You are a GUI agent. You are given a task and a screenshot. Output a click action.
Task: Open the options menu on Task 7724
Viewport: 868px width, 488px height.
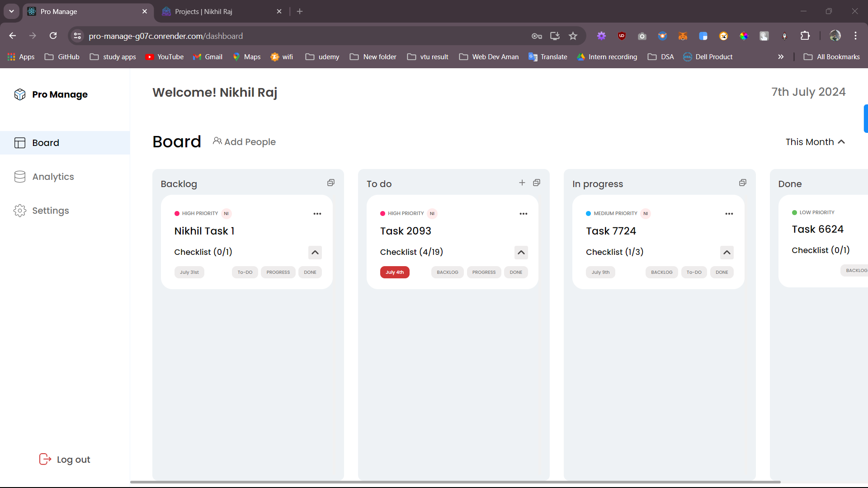(x=729, y=213)
